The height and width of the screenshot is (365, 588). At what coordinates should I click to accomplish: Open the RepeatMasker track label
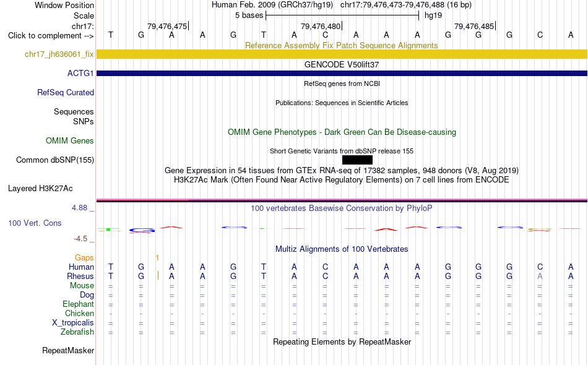pos(68,350)
